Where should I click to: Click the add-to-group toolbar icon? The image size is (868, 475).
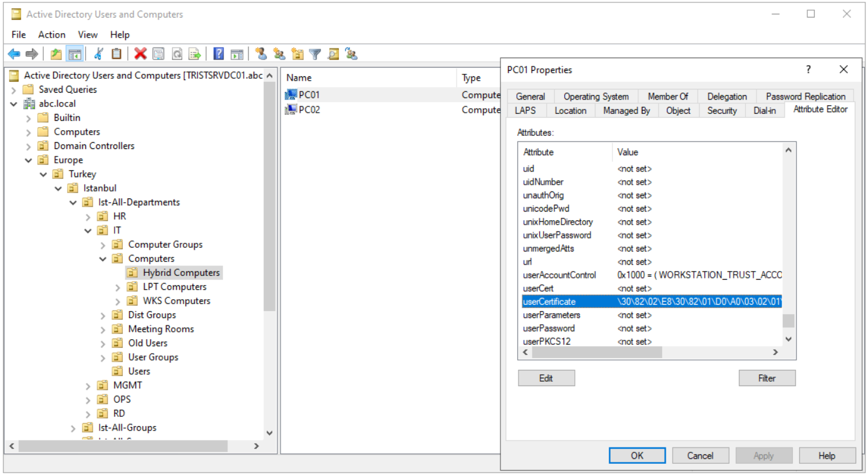pos(351,54)
